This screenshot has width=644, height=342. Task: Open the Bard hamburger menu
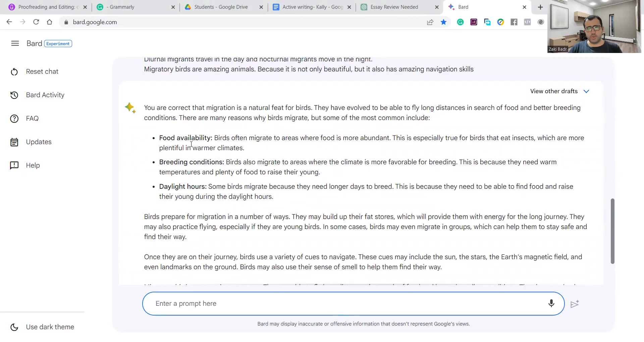point(15,43)
